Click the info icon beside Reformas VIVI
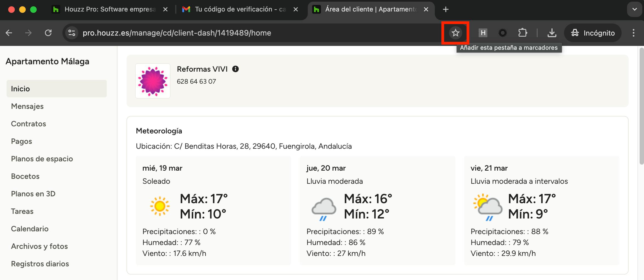The width and height of the screenshot is (644, 280). (235, 69)
